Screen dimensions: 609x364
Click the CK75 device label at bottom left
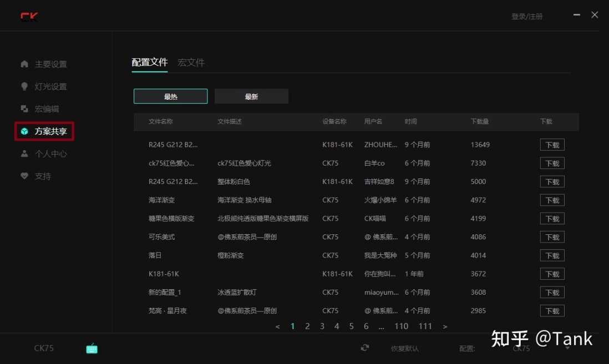(x=44, y=348)
